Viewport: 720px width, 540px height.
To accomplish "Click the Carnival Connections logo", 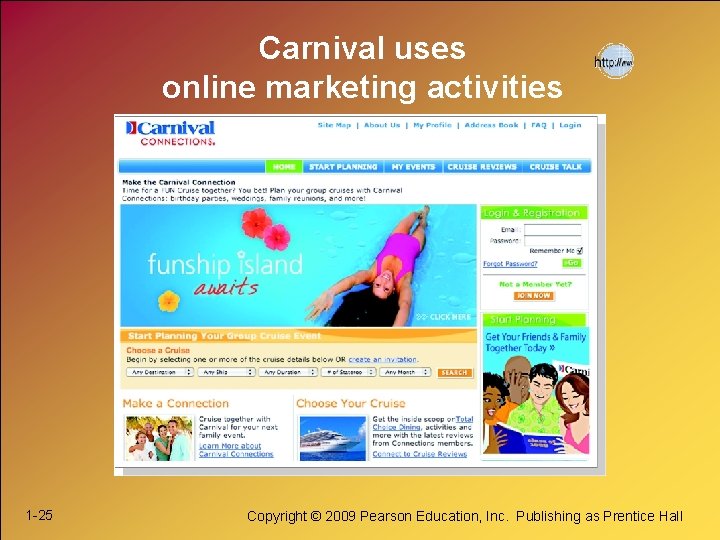I will coord(170,133).
